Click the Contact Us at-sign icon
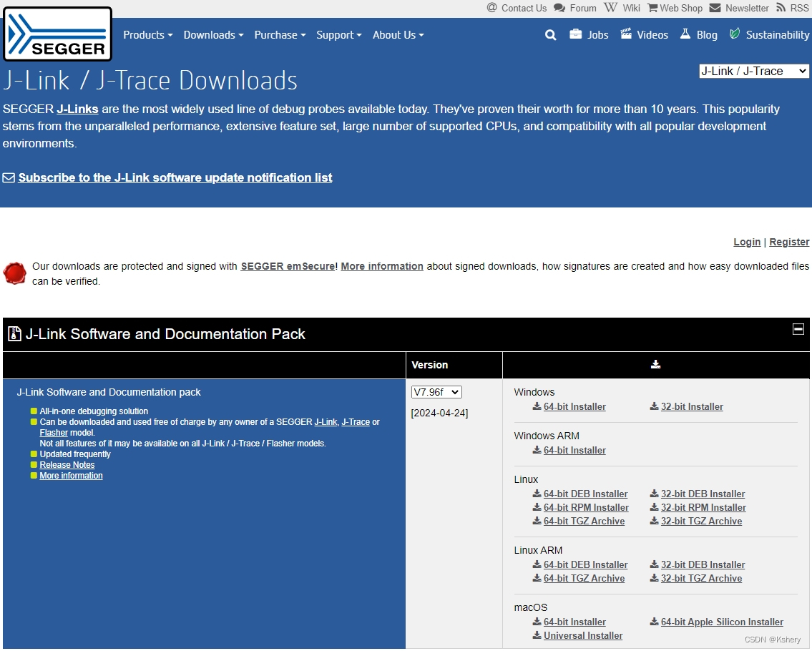The image size is (812, 651). [492, 7]
